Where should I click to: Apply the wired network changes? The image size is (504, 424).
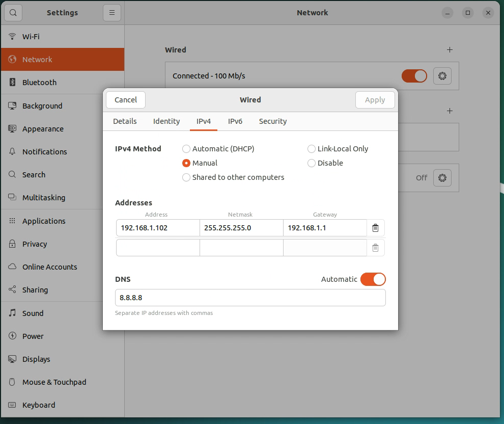pos(375,100)
